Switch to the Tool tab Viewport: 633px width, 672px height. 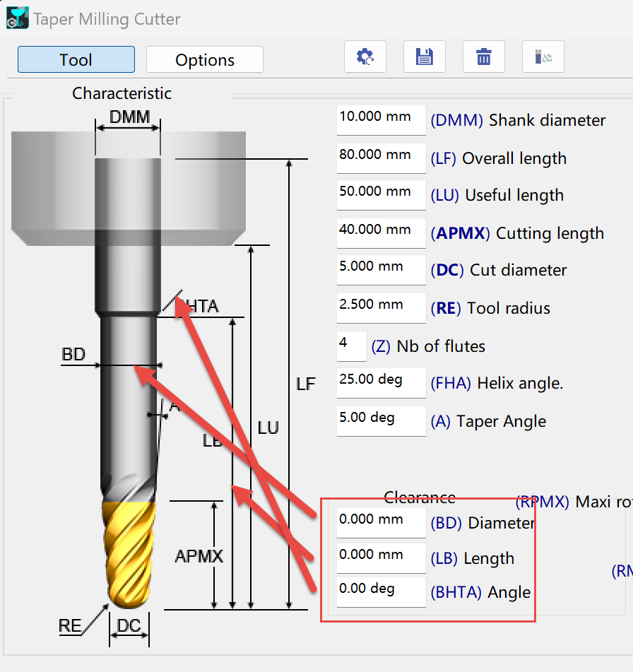point(76,59)
